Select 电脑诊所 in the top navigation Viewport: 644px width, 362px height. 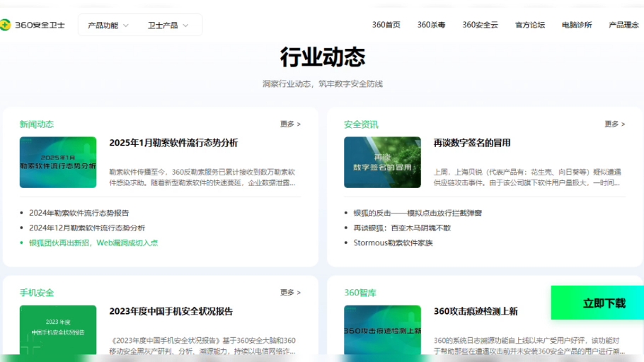coord(577,25)
